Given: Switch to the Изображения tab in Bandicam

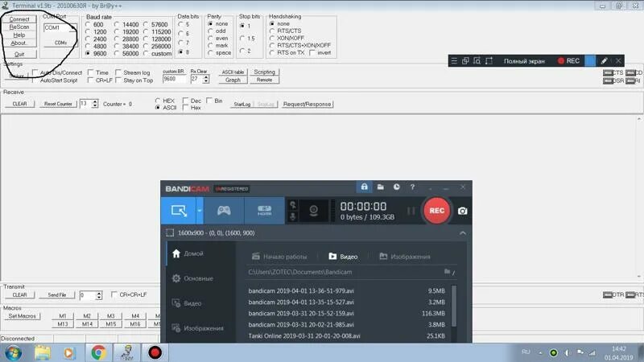Looking at the screenshot, I should tap(405, 257).
